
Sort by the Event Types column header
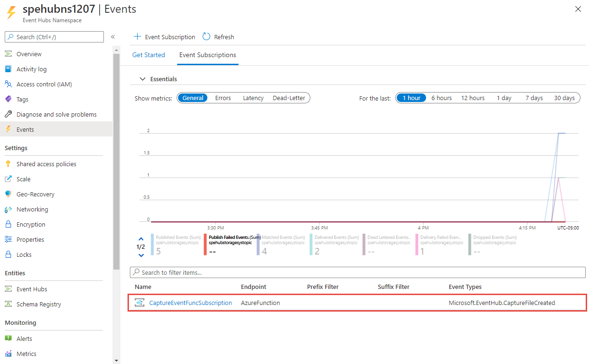pyautogui.click(x=465, y=287)
